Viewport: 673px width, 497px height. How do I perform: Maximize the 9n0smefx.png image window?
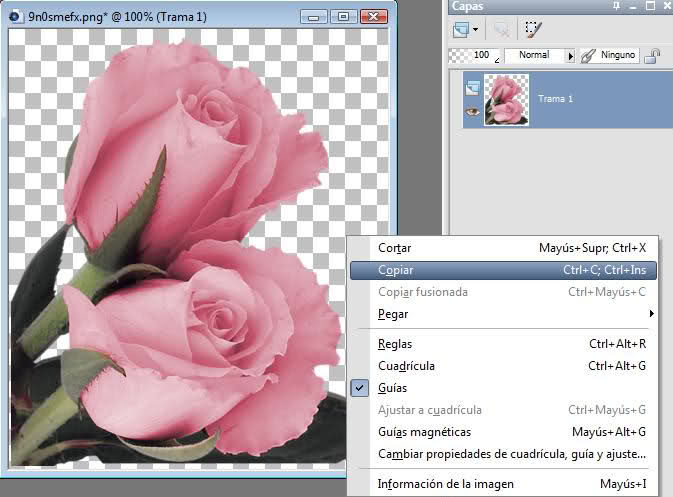(x=343, y=17)
